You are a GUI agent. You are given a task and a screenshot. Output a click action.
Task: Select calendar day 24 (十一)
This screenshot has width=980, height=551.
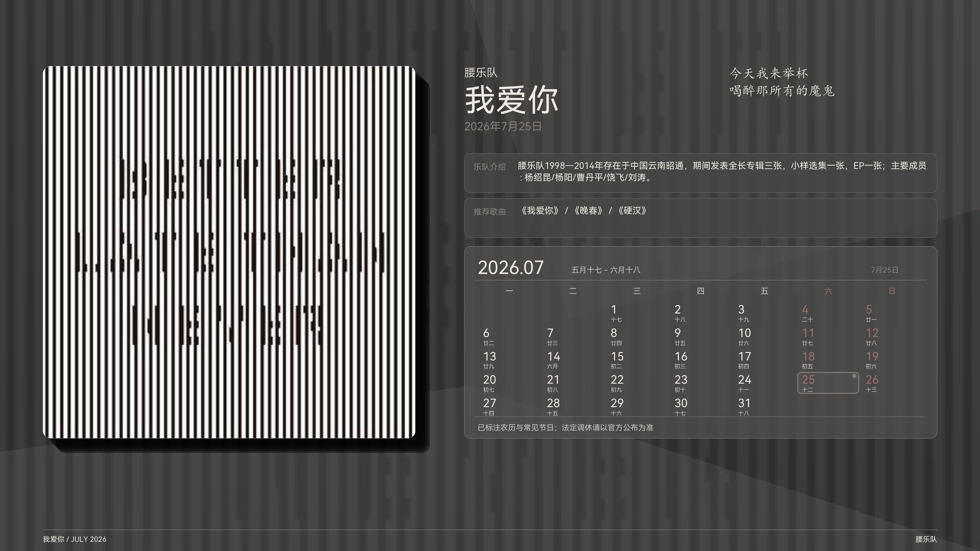pos(744,383)
